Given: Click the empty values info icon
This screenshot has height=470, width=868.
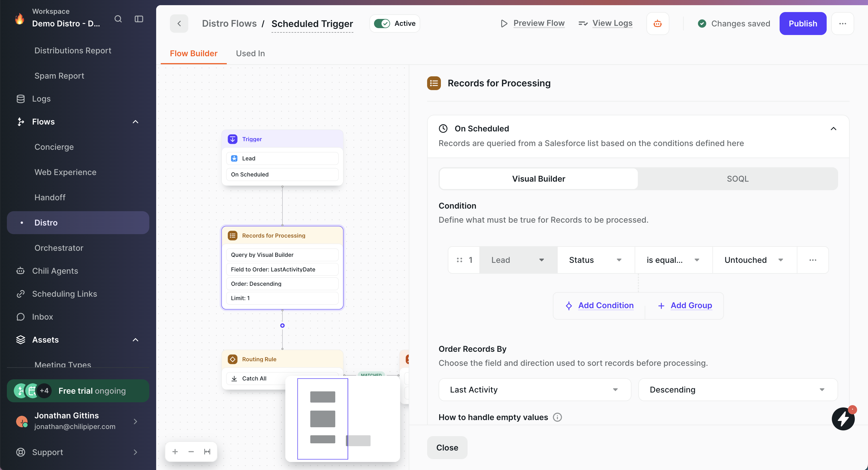Looking at the screenshot, I should [557, 417].
